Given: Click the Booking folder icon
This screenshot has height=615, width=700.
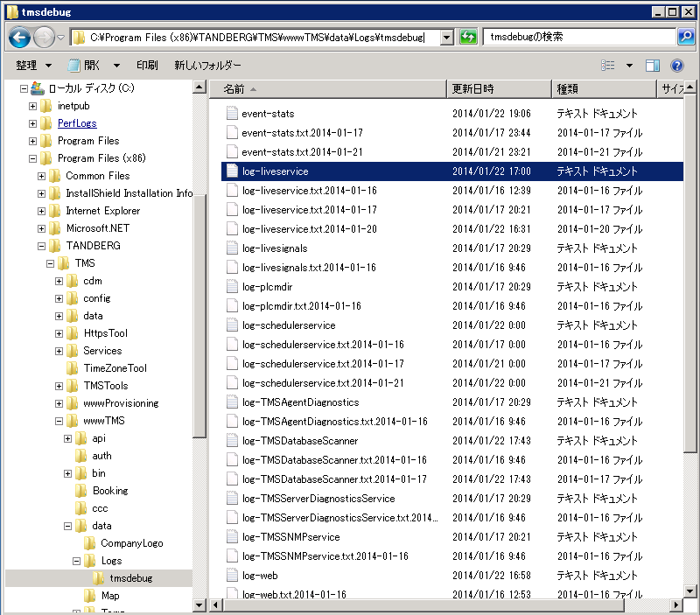Looking at the screenshot, I should pyautogui.click(x=80, y=491).
